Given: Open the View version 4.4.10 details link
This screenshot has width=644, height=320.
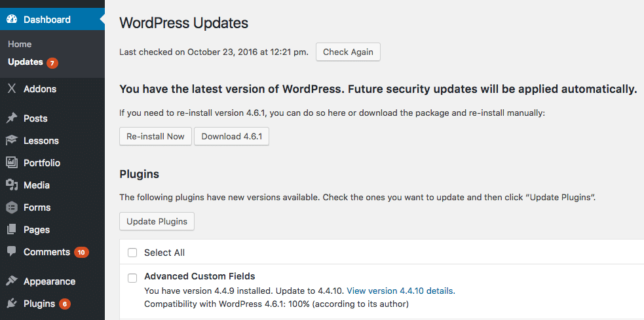Looking at the screenshot, I should point(400,291).
